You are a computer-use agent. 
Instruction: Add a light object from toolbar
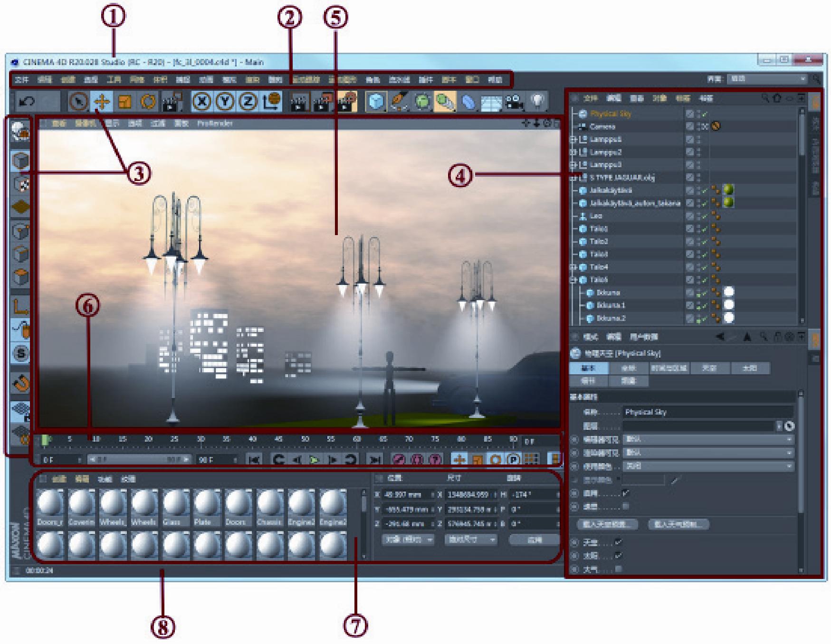point(537,101)
